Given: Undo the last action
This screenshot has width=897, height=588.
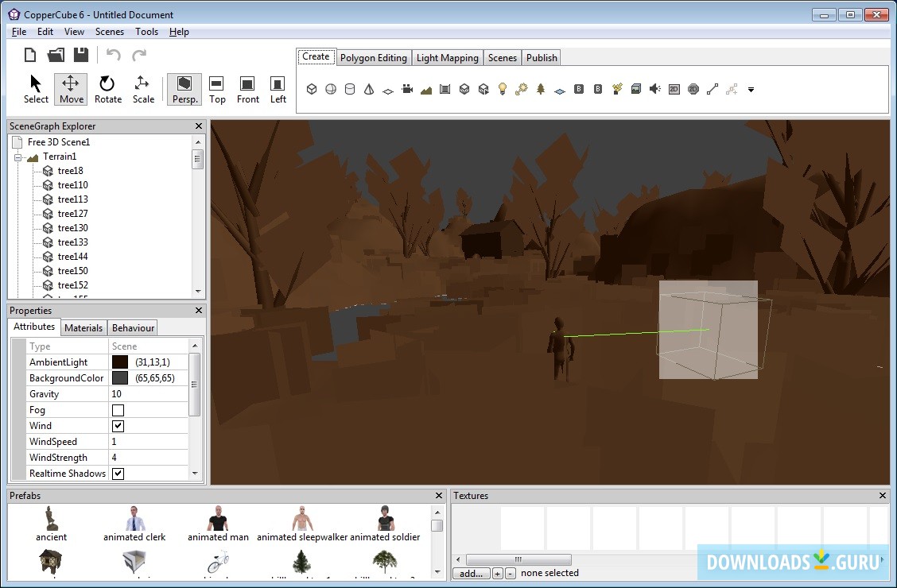Looking at the screenshot, I should pos(113,55).
